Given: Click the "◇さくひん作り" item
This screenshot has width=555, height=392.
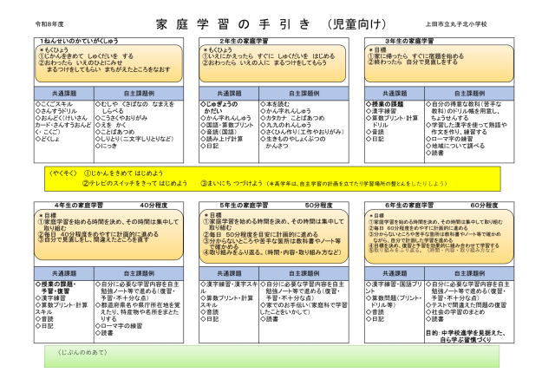Looking at the screenshot, I should tap(302, 132).
